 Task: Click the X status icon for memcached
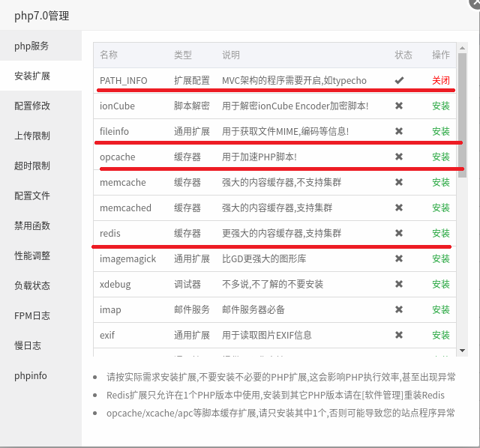(x=399, y=208)
